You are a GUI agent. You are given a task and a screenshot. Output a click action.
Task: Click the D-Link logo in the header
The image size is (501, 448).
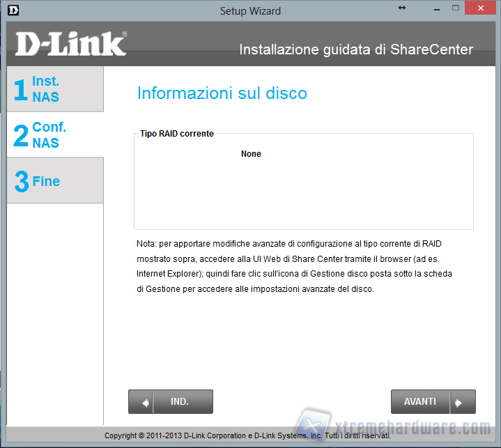click(x=70, y=44)
